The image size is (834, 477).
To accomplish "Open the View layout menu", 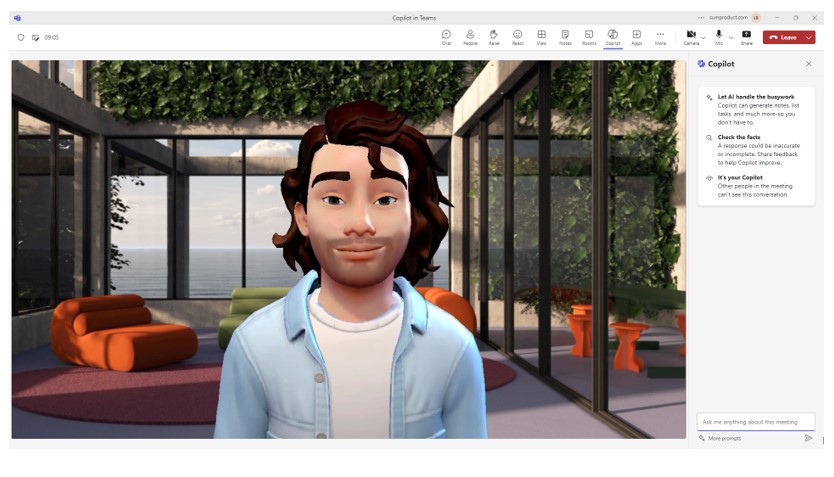I will tap(542, 36).
